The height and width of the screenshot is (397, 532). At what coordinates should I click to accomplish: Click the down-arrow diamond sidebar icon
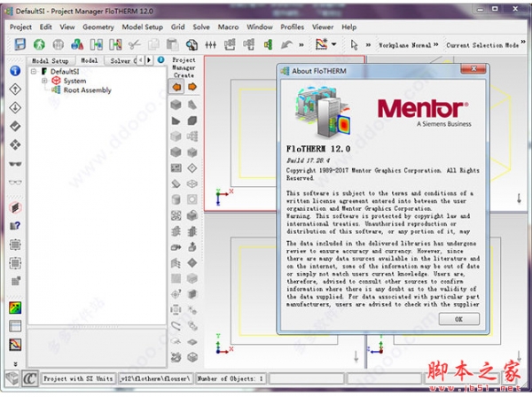pyautogui.click(x=15, y=108)
